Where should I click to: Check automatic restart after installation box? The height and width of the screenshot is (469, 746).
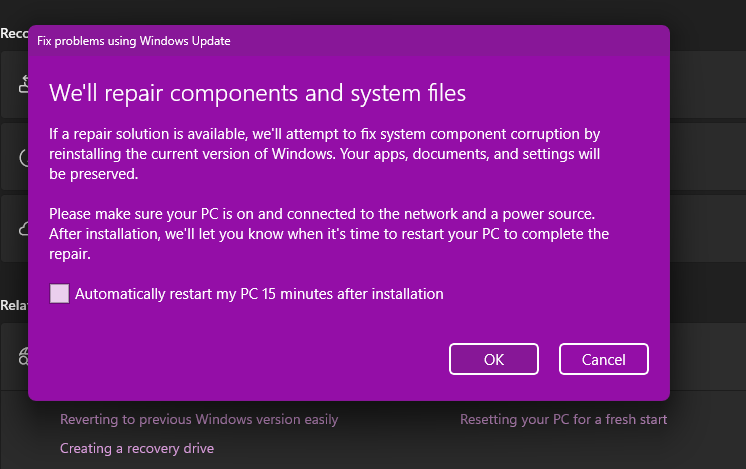(59, 293)
